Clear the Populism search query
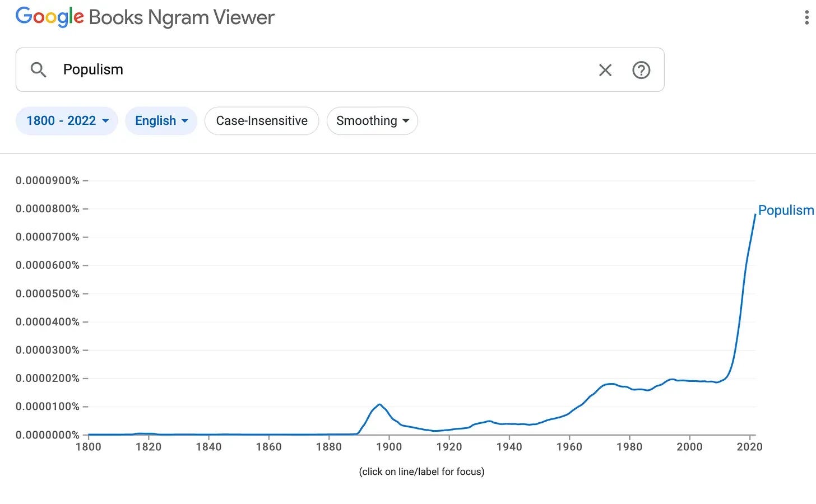The width and height of the screenshot is (816, 504). click(605, 70)
